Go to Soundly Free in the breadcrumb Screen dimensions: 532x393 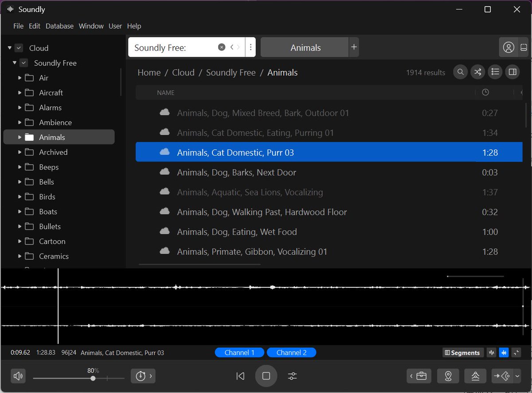[x=231, y=72]
